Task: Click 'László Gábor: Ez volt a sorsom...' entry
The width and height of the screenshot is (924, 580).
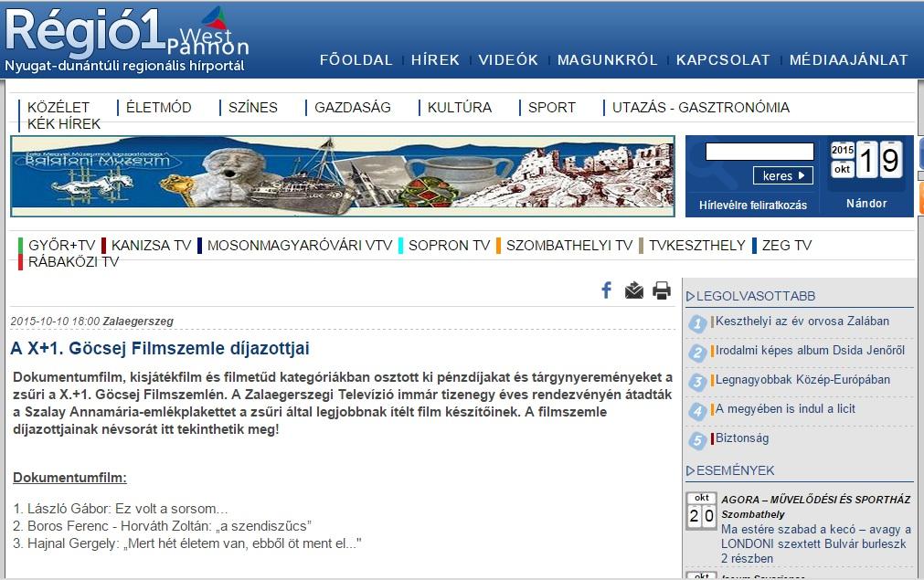Action: [121, 509]
